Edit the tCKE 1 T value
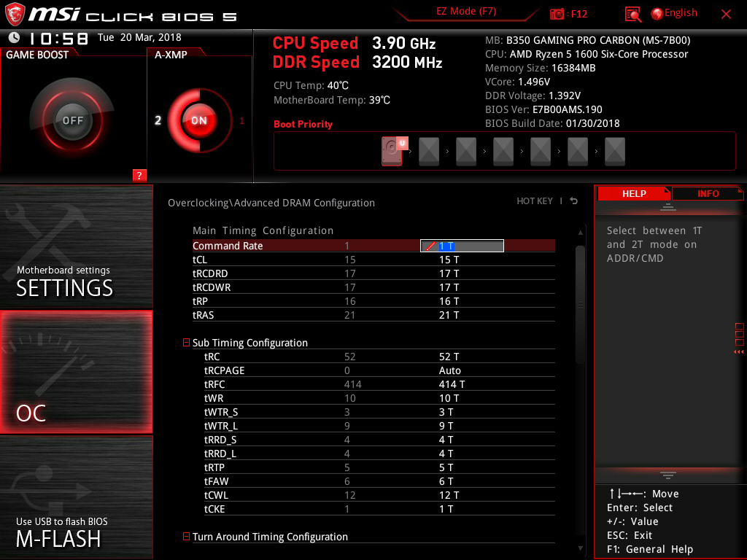The image size is (747, 560). pyautogui.click(x=446, y=509)
